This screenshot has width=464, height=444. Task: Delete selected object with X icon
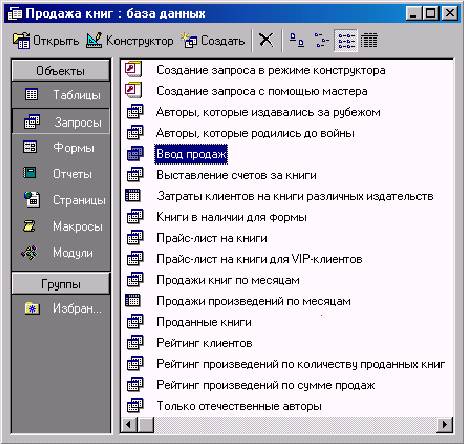pos(266,40)
